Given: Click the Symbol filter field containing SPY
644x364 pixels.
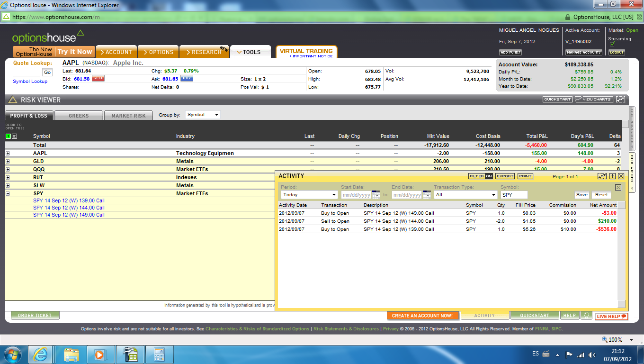Looking at the screenshot, I should point(514,195).
